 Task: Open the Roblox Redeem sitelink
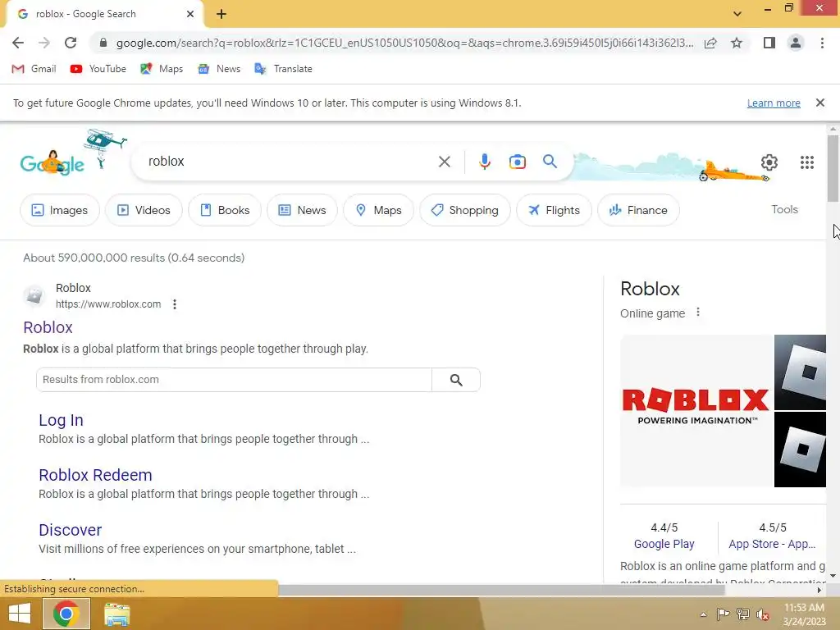pos(95,475)
